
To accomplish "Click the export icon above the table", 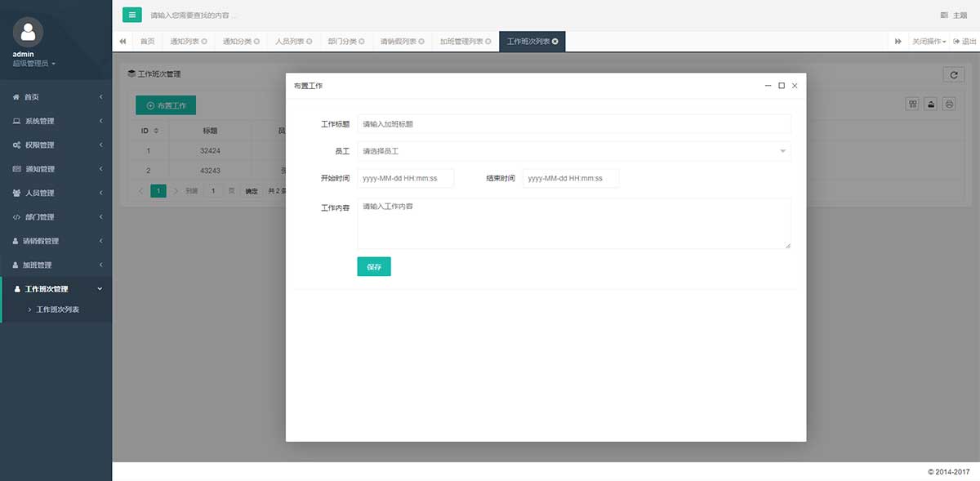I will (x=930, y=104).
